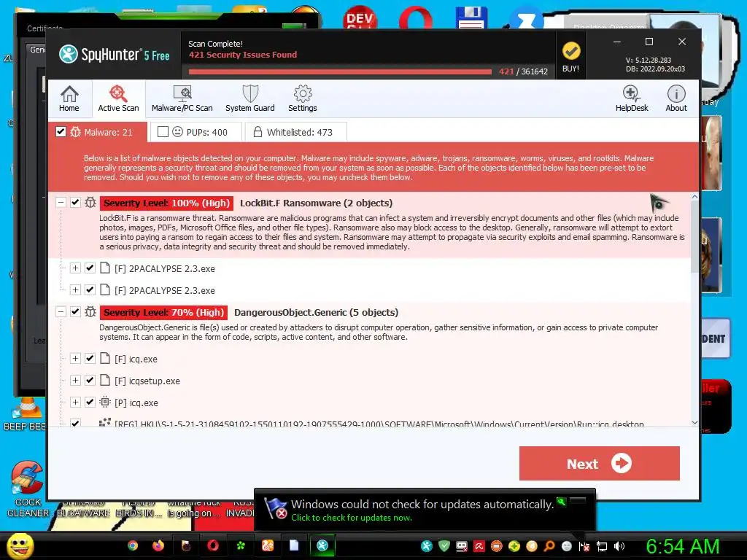Click the process icon of [P] icq.exe
The height and width of the screenshot is (560, 747).
(105, 402)
